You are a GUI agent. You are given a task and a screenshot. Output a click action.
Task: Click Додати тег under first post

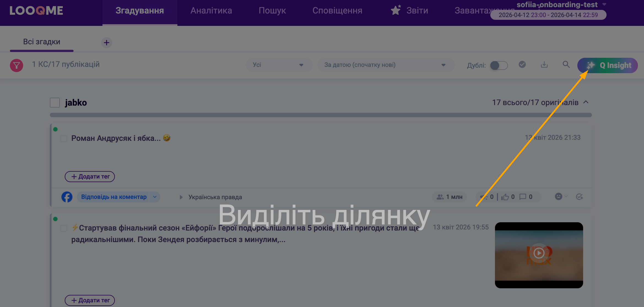pos(90,177)
